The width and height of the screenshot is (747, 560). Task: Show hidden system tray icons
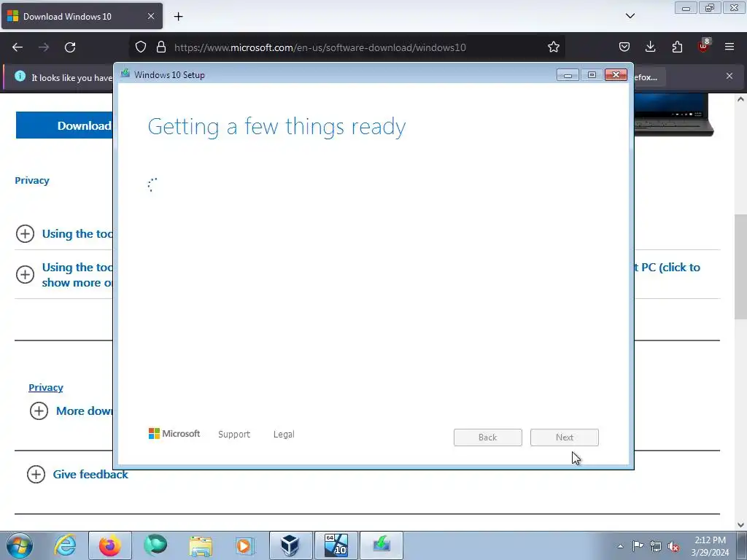[620, 546]
